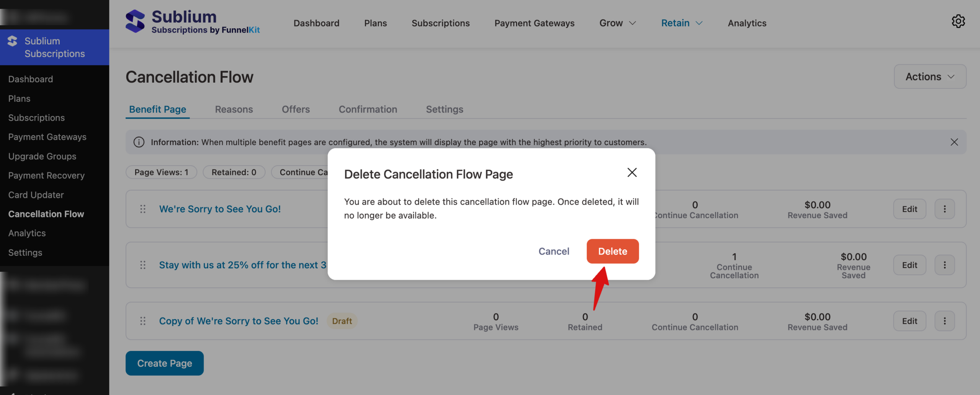Open the Actions dropdown
The image size is (980, 395).
(x=930, y=77)
